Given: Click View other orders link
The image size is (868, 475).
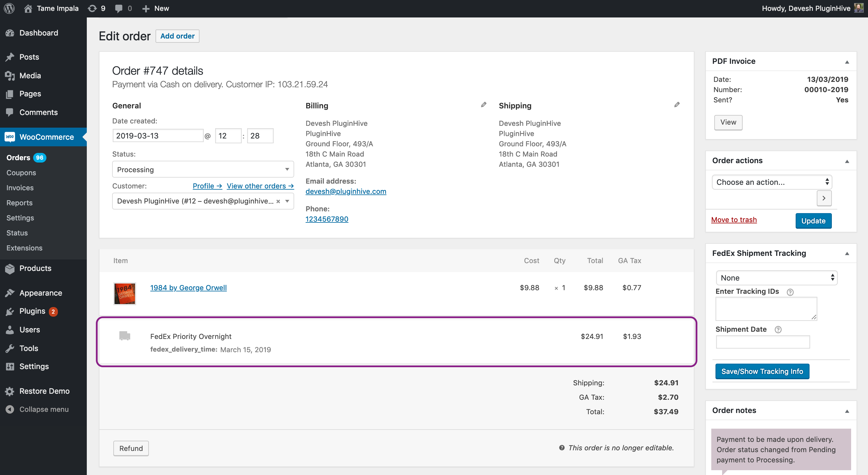Looking at the screenshot, I should pos(259,186).
